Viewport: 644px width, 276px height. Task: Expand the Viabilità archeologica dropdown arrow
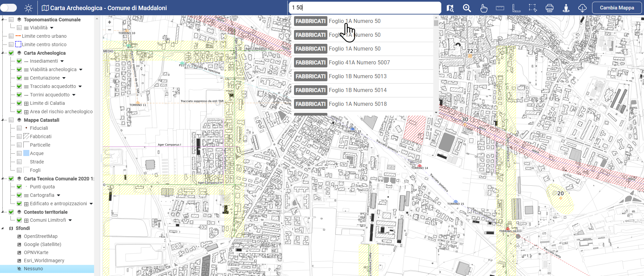click(x=81, y=70)
